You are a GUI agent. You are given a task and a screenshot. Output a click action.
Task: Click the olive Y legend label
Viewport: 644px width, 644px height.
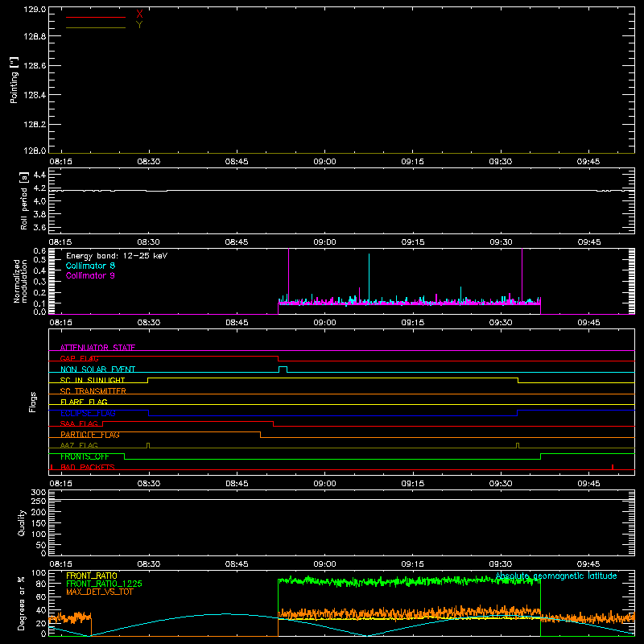click(139, 25)
